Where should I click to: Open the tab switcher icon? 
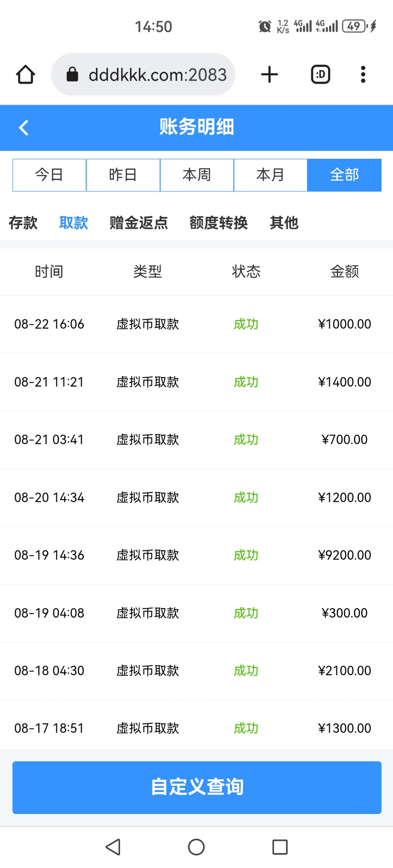(321, 75)
